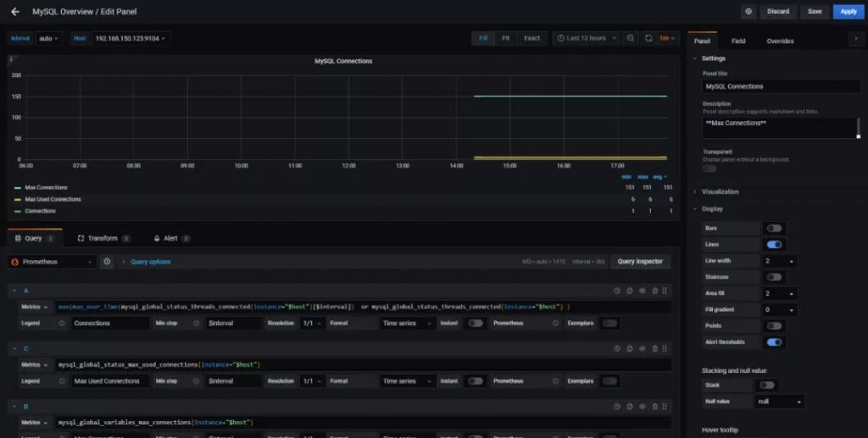The width and height of the screenshot is (868, 438).
Task: Open the Area fill dropdown
Action: (x=779, y=294)
